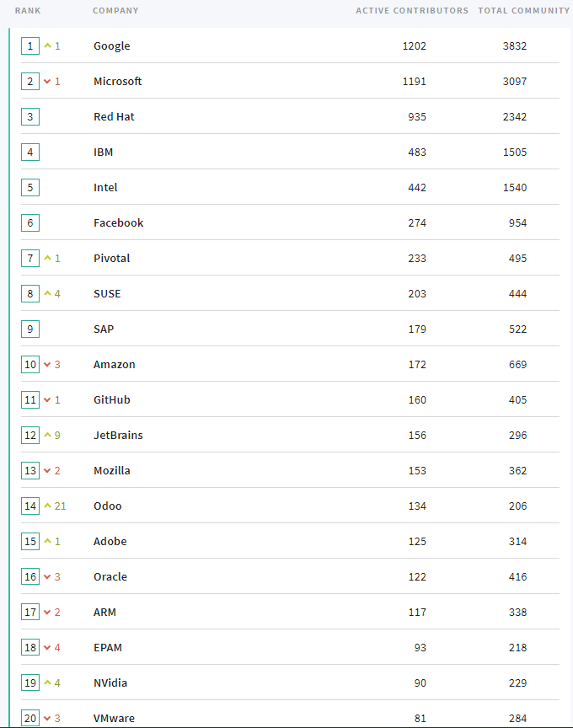Screen dimensions: 573x728
Task: Click IBM's active contributors value 483
Action: coord(417,153)
